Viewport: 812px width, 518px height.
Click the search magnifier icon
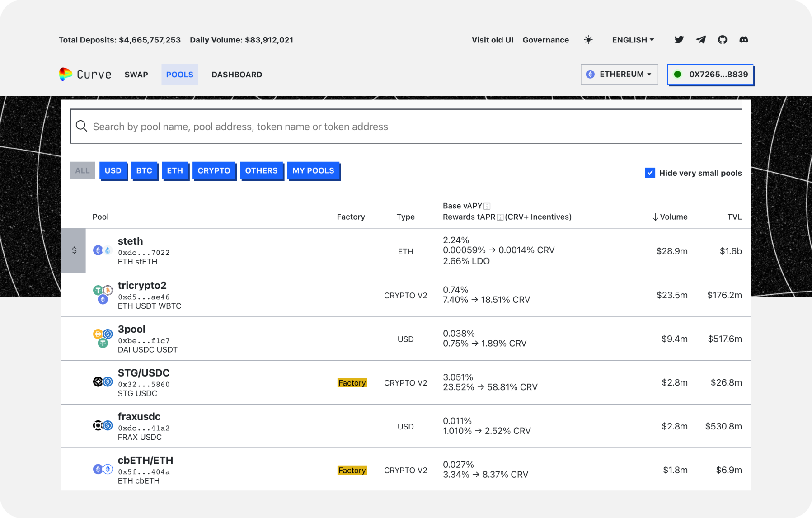coord(81,126)
